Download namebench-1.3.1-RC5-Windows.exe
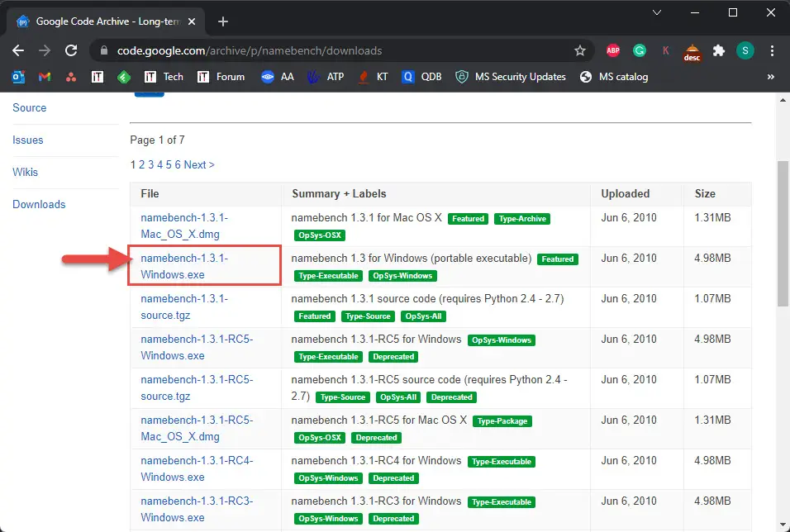This screenshot has width=790, height=532. (x=197, y=347)
